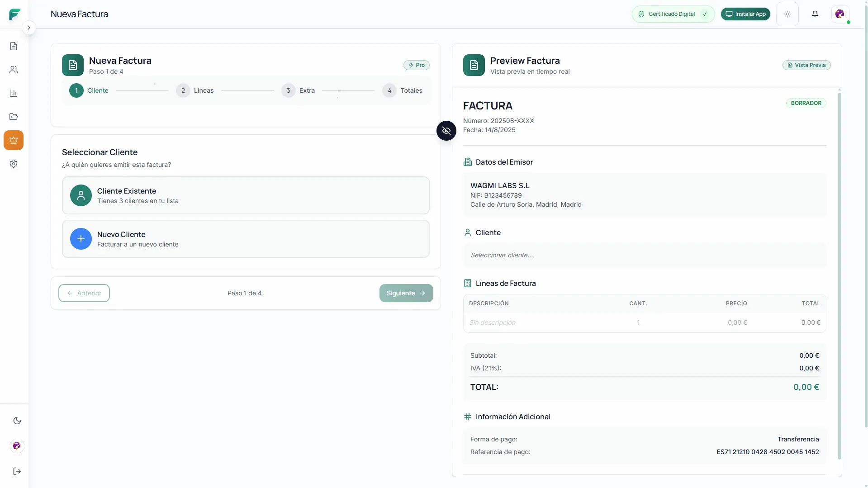Screen dimensions: 868x488
Task: Toggle light theme sun button in header
Action: (787, 14)
